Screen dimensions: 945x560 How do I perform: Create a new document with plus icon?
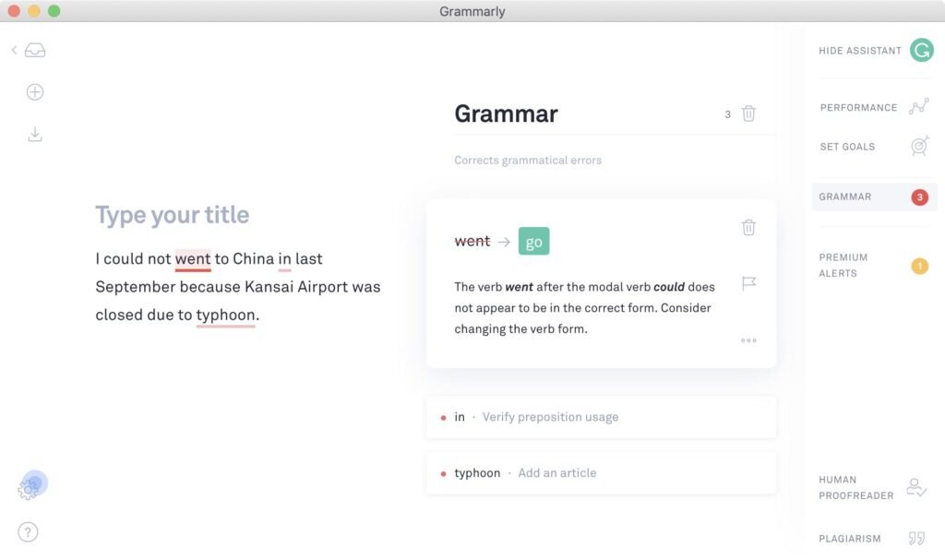[x=35, y=91]
